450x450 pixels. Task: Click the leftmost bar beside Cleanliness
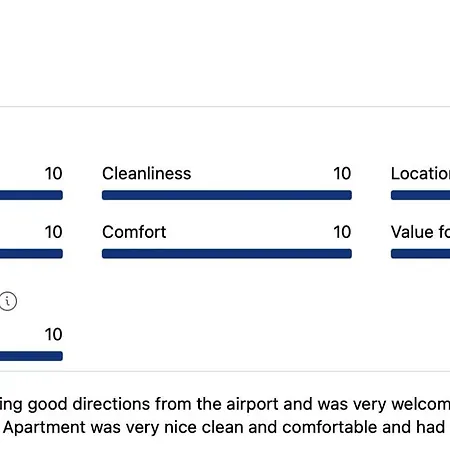point(31,195)
